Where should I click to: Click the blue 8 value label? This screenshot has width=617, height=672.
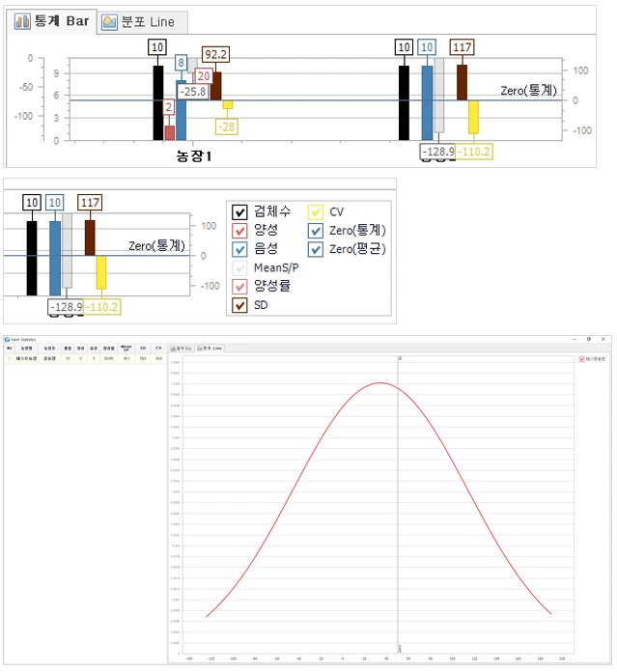pos(181,63)
